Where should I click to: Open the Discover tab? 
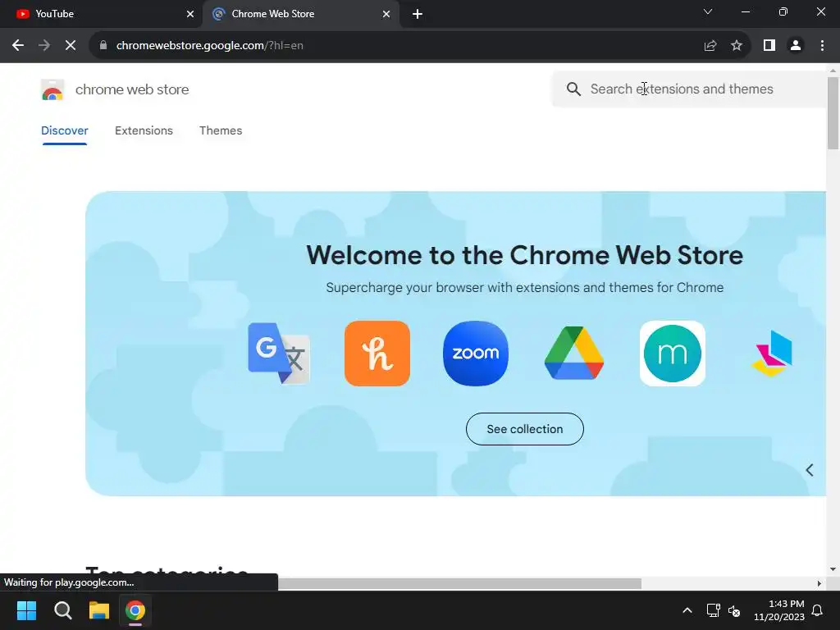[64, 130]
